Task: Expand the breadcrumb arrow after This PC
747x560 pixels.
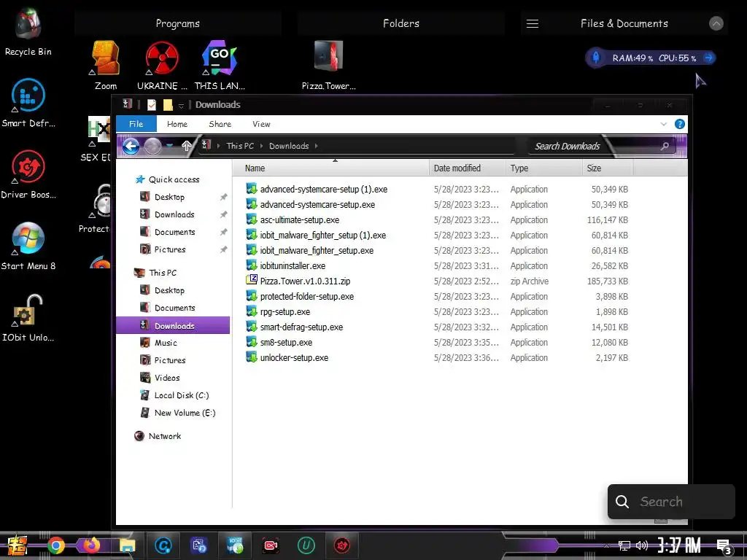Action: pos(262,146)
